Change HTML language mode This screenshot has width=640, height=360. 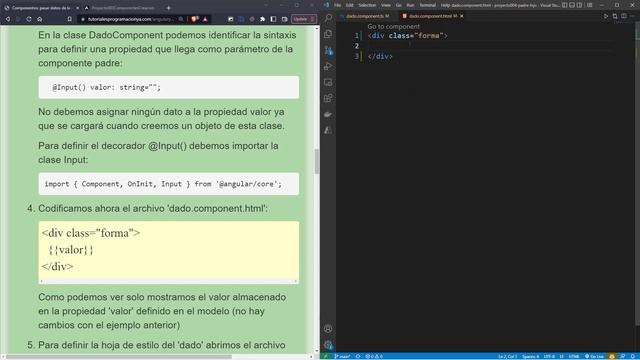(574, 356)
